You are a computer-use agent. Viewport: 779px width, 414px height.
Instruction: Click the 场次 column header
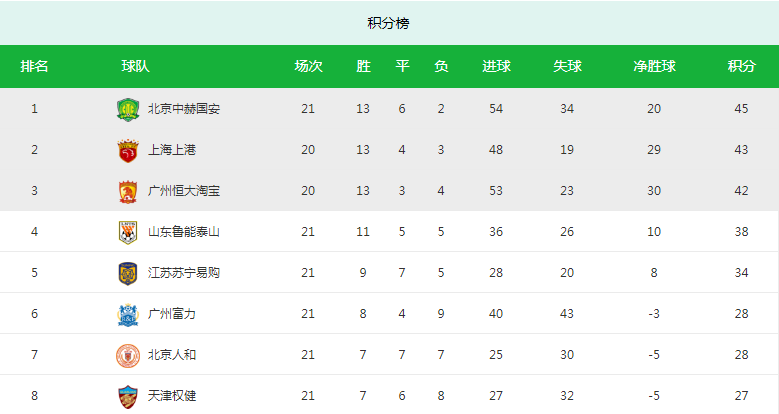(x=309, y=66)
